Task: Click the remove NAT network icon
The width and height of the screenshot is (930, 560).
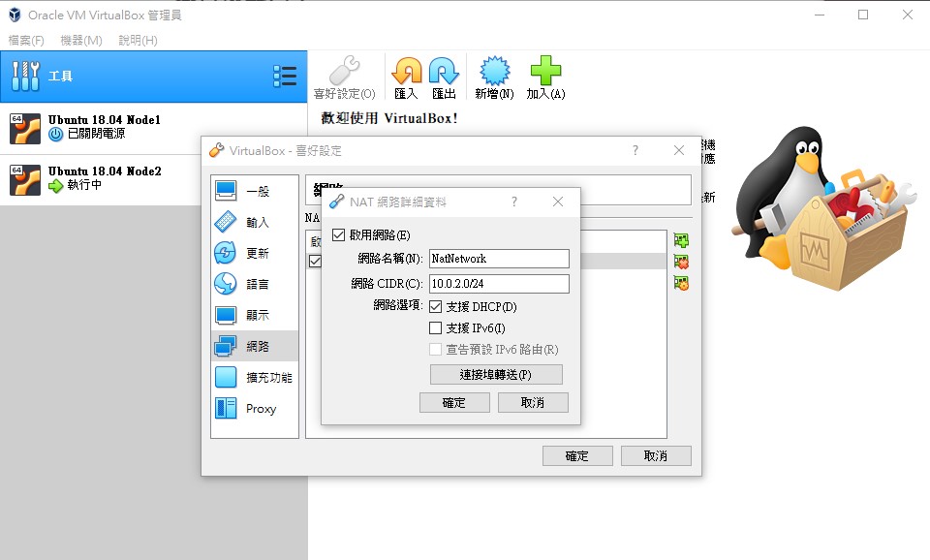Action: (x=681, y=262)
